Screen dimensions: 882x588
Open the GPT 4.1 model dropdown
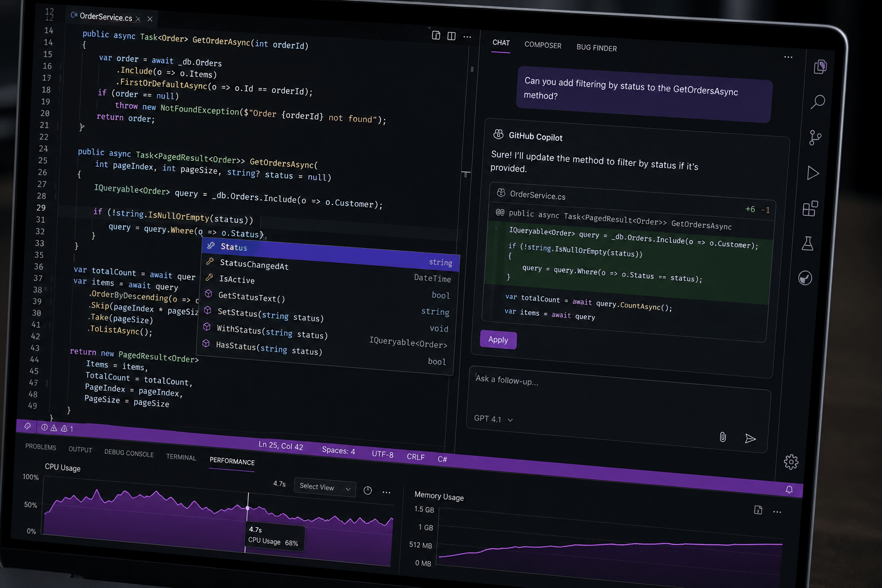(493, 419)
